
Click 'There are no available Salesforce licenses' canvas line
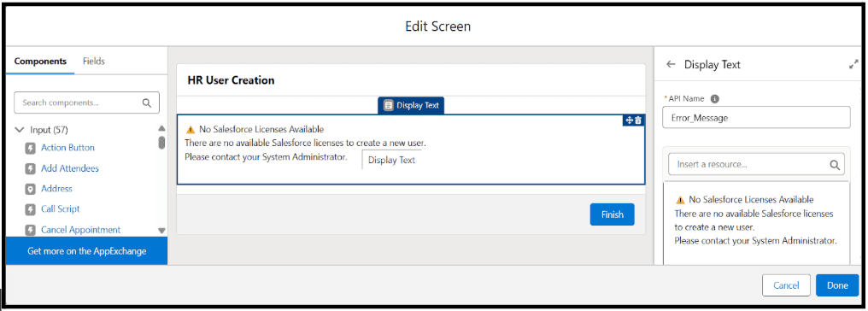(305, 144)
